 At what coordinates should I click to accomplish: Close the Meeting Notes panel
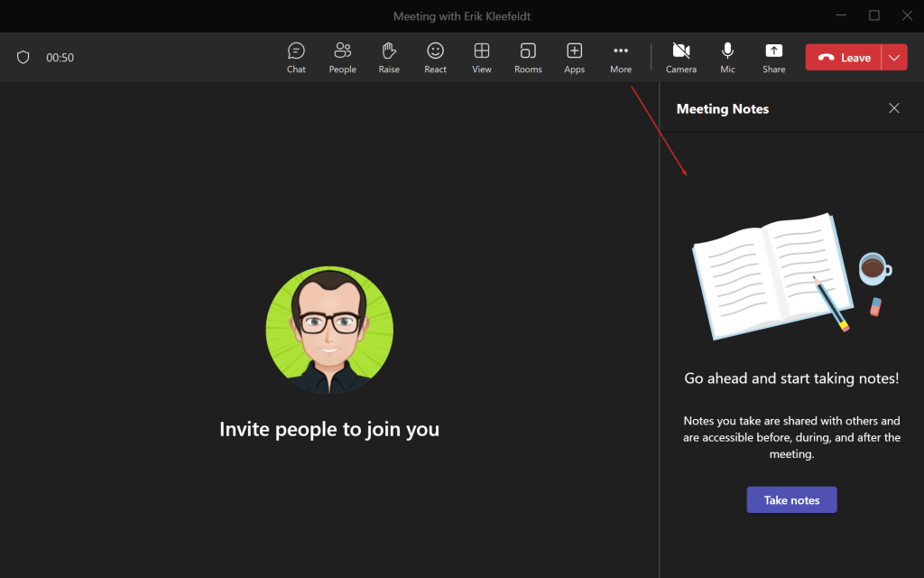(x=894, y=108)
